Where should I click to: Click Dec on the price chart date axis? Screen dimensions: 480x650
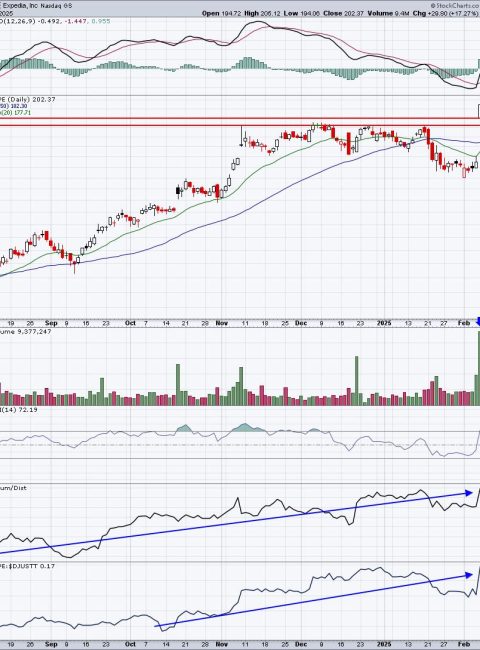point(301,323)
